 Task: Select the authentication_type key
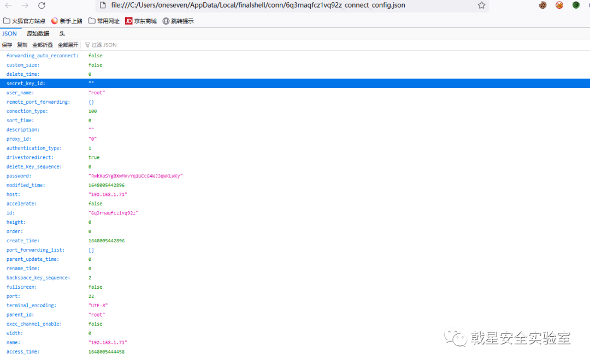coord(34,148)
